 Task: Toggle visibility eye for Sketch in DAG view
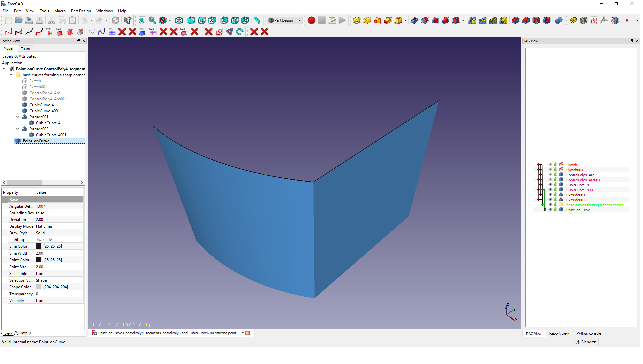[550, 165]
